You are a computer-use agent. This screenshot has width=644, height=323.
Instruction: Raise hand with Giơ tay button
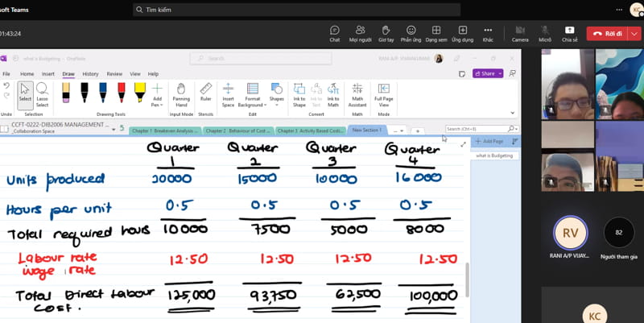click(386, 32)
